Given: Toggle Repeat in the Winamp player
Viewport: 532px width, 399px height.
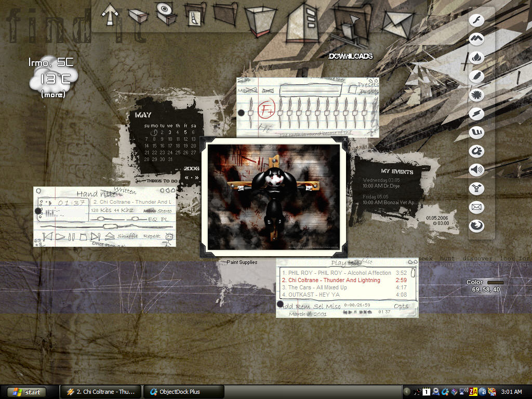Looking at the screenshot, I should (151, 236).
